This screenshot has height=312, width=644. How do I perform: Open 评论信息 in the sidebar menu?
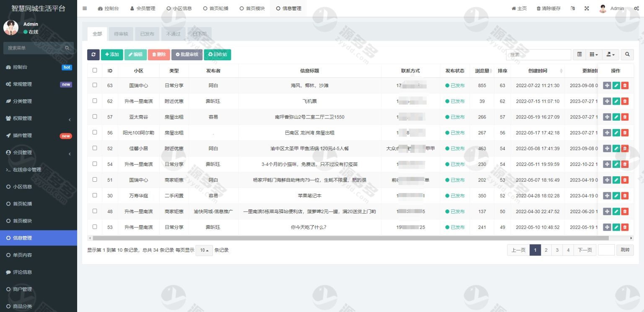pyautogui.click(x=22, y=272)
